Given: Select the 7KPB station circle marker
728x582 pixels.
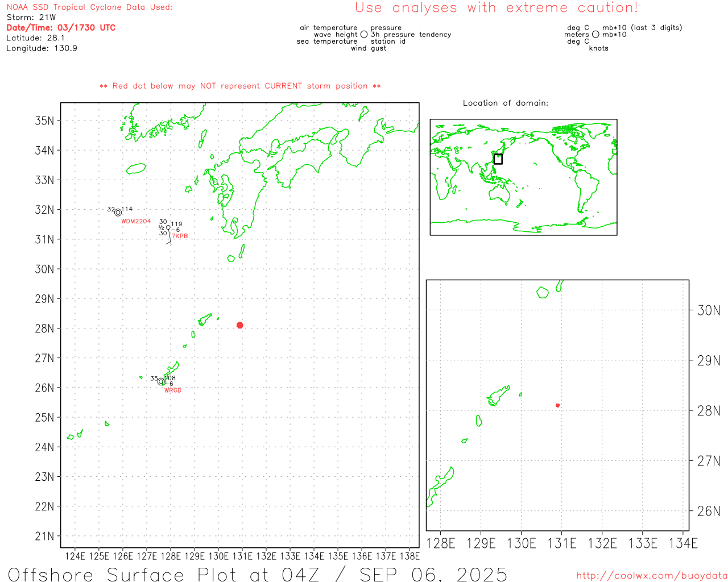Looking at the screenshot, I should 168,227.
